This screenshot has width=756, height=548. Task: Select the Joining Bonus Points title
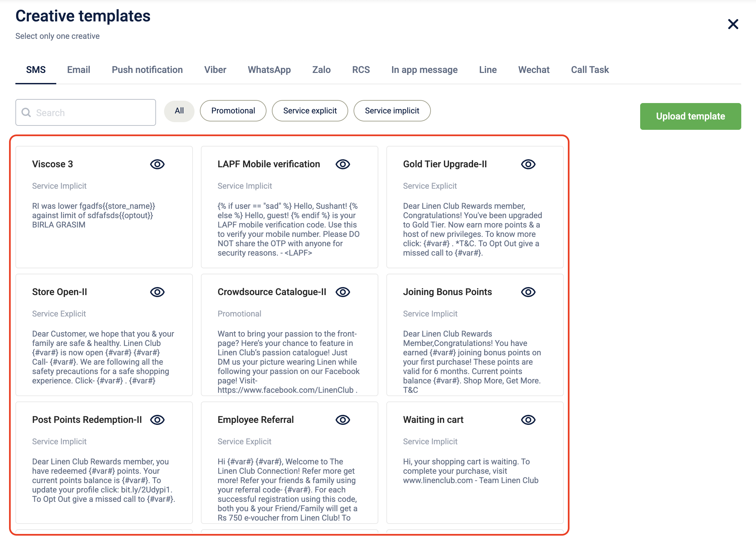pos(448,292)
